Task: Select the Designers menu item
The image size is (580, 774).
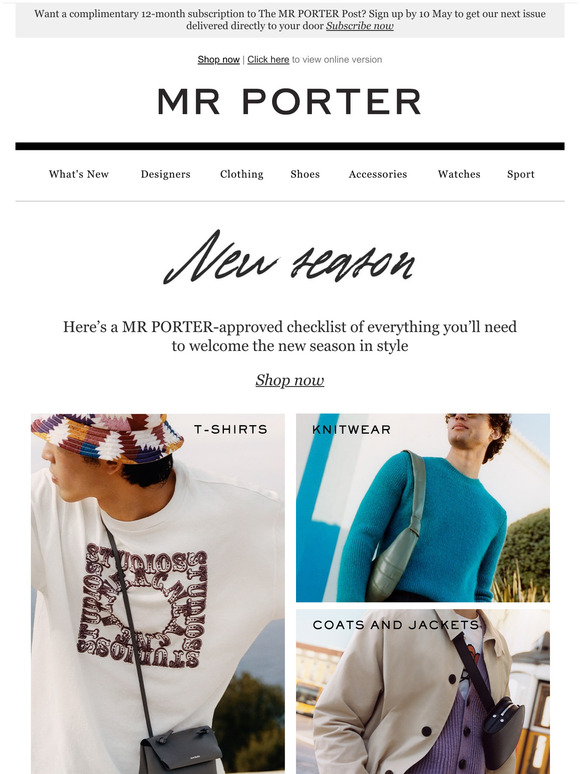Action: [x=165, y=174]
